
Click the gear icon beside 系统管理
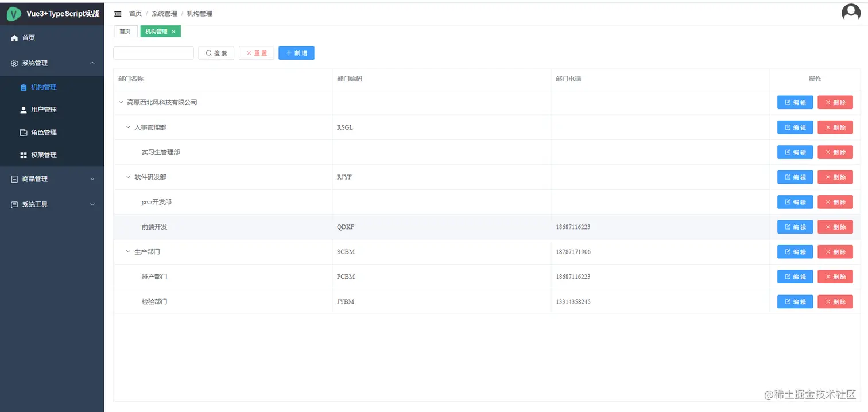(15, 63)
